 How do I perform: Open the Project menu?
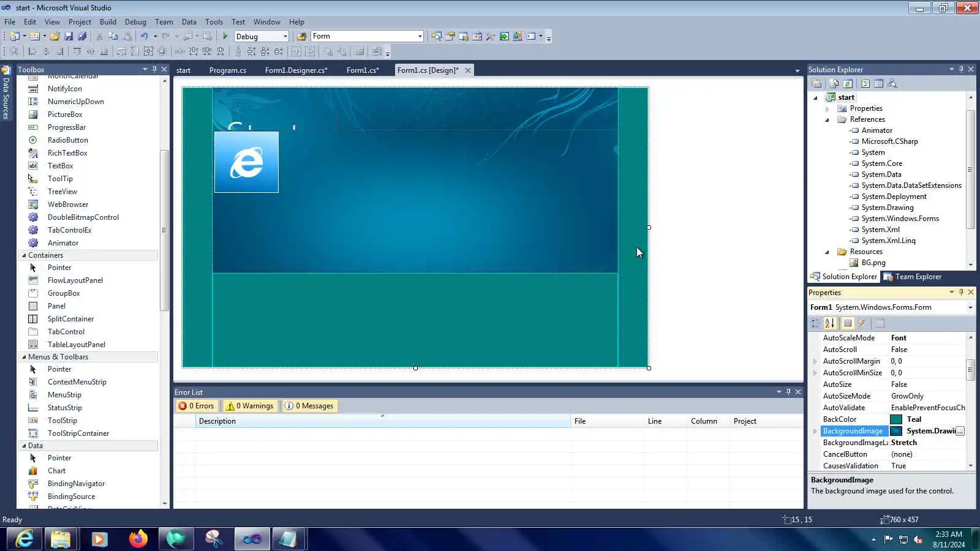pyautogui.click(x=80, y=22)
